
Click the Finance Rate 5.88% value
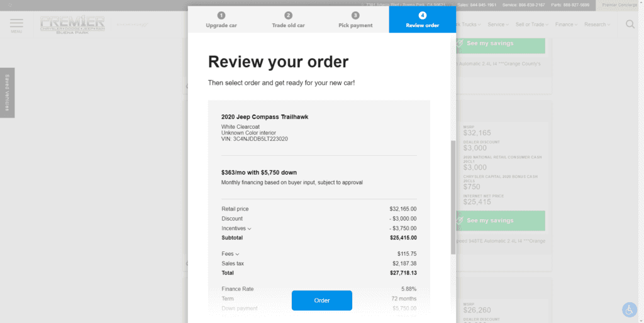[409, 289]
